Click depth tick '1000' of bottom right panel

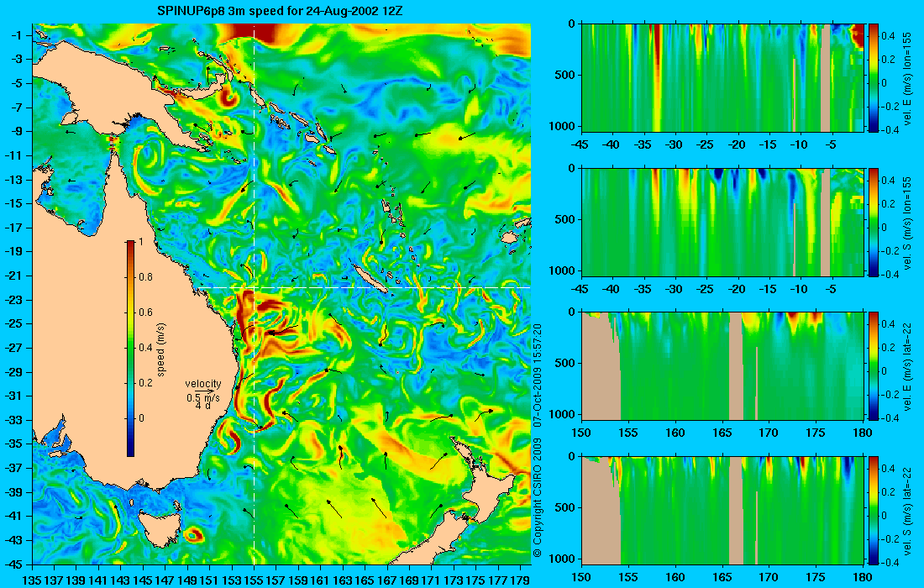(x=564, y=558)
